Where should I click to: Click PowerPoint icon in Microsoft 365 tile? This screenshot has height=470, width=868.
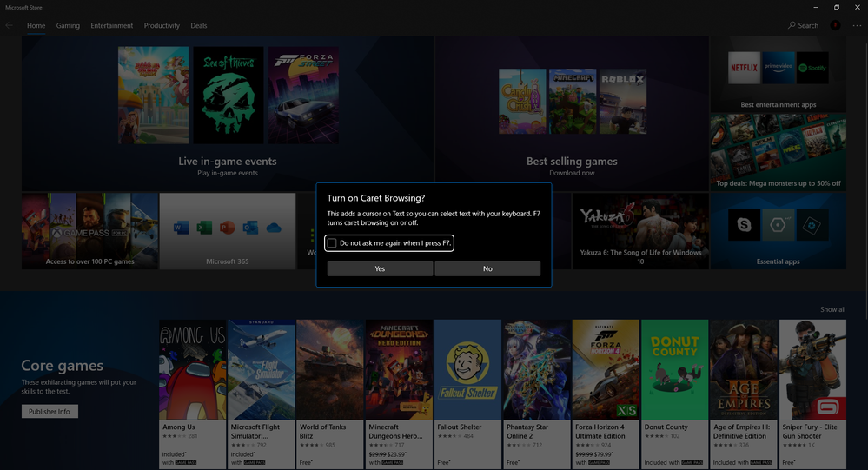tap(228, 228)
